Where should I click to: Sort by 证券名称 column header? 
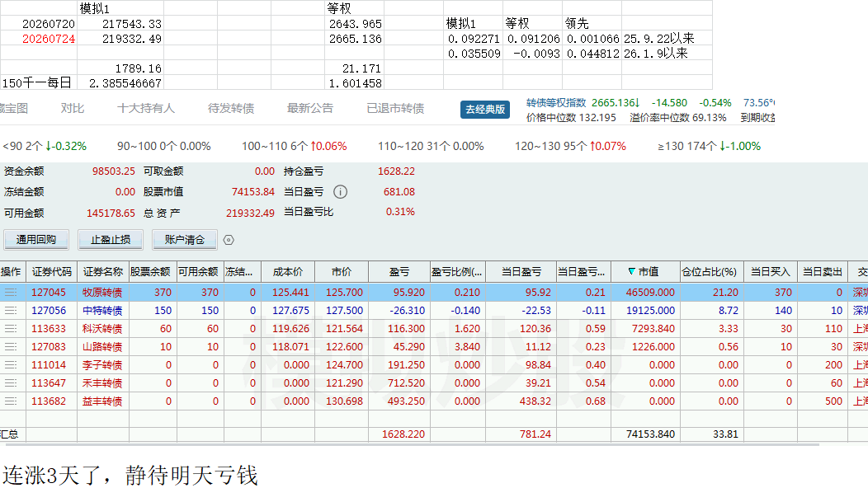(103, 271)
